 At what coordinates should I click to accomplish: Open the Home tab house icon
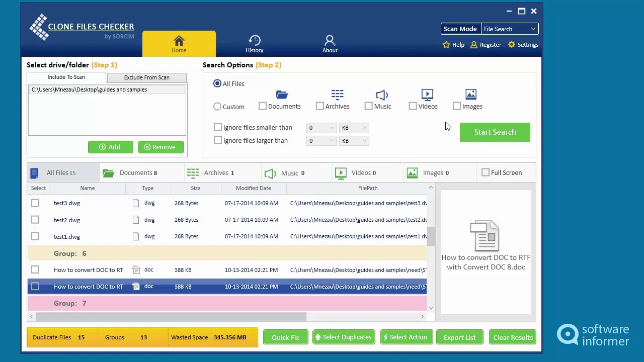179,40
